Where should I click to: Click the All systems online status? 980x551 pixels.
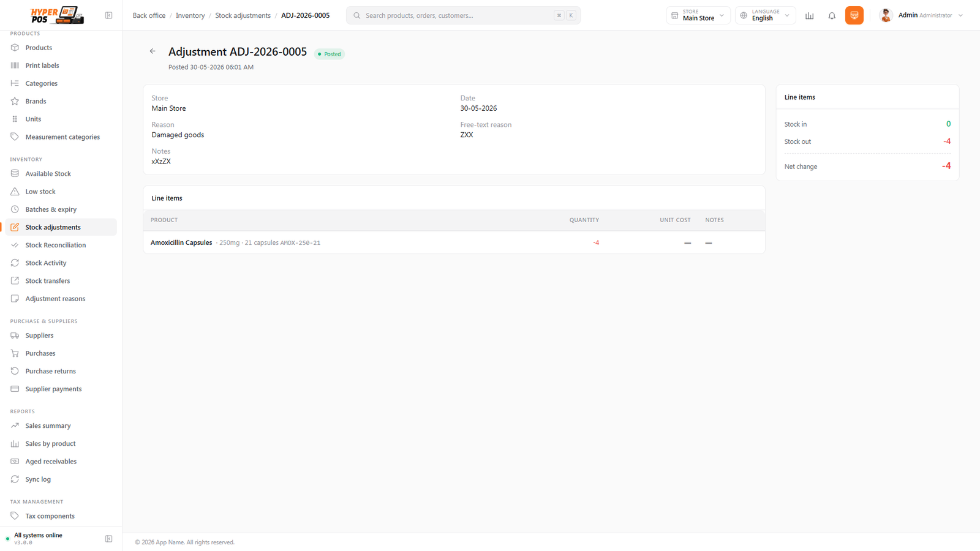38,535
